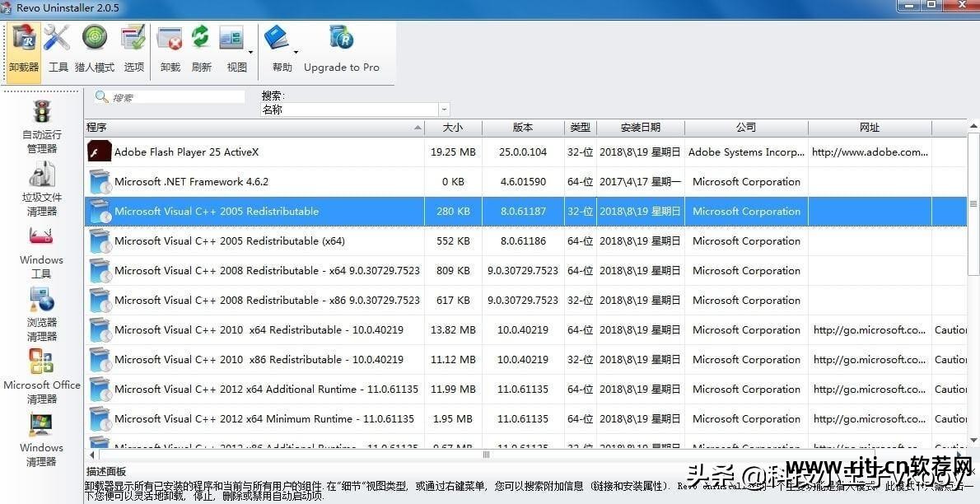Select the 自动运行管理器 sidebar tool
This screenshot has height=504, width=980.
coord(41,124)
